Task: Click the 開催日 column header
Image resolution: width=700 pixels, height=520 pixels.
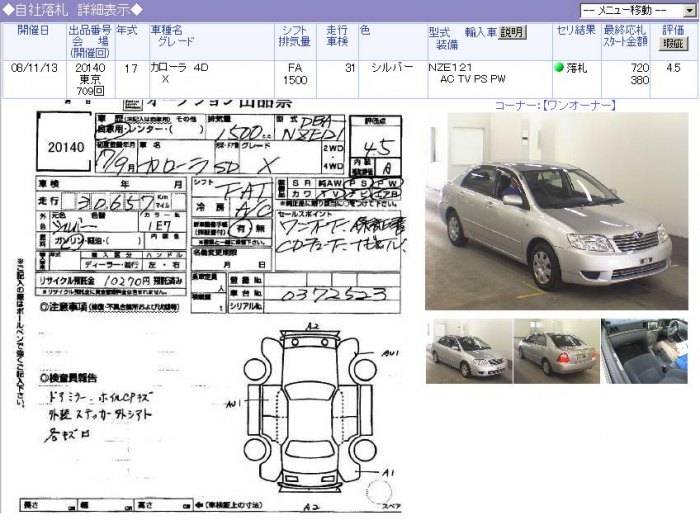Action: (x=33, y=30)
